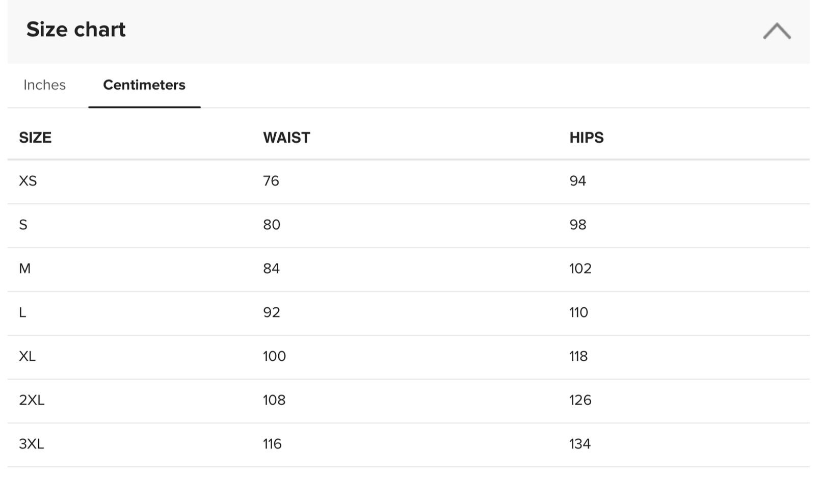Viewport: 820px width, 504px height.
Task: Select the S size row label
Action: tap(23, 225)
